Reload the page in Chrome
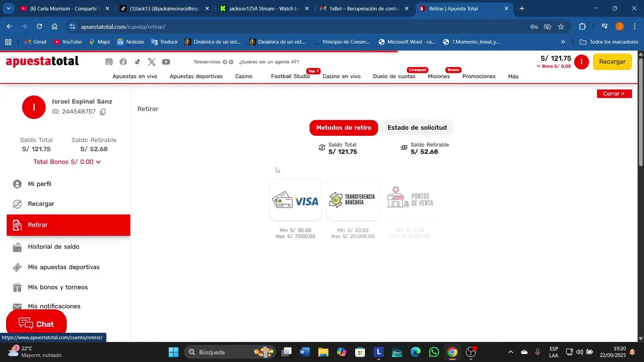 click(39, 27)
